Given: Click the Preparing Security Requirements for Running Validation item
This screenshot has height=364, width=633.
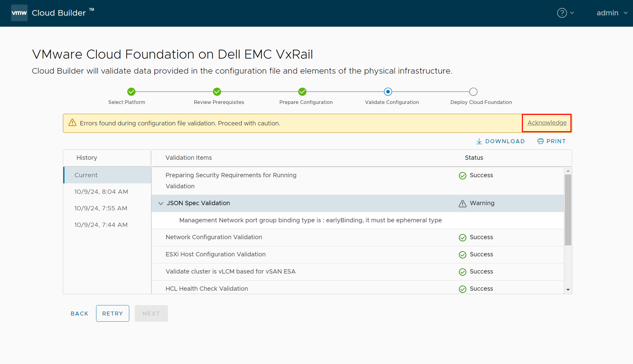Looking at the screenshot, I should [x=231, y=180].
